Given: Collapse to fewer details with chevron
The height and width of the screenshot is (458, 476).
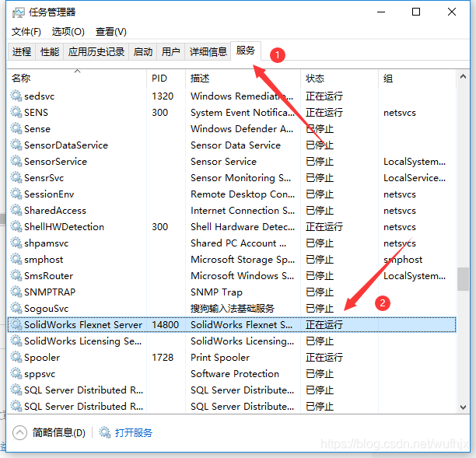Looking at the screenshot, I should [x=20, y=433].
